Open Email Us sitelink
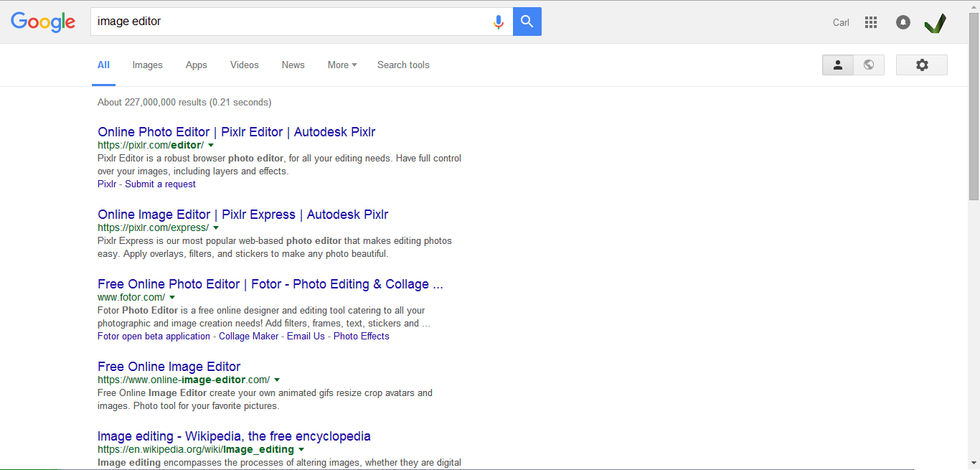Screen dimensions: 980x470 [x=306, y=336]
